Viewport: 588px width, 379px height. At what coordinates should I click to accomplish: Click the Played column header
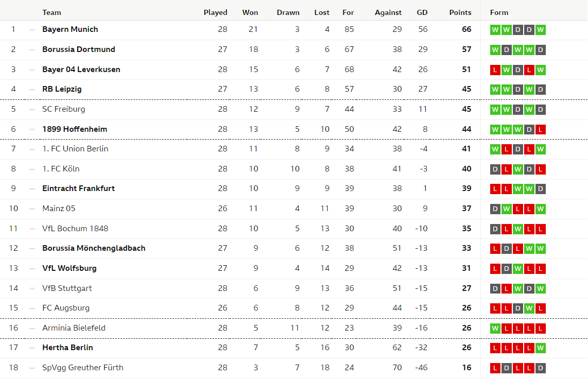(x=216, y=12)
